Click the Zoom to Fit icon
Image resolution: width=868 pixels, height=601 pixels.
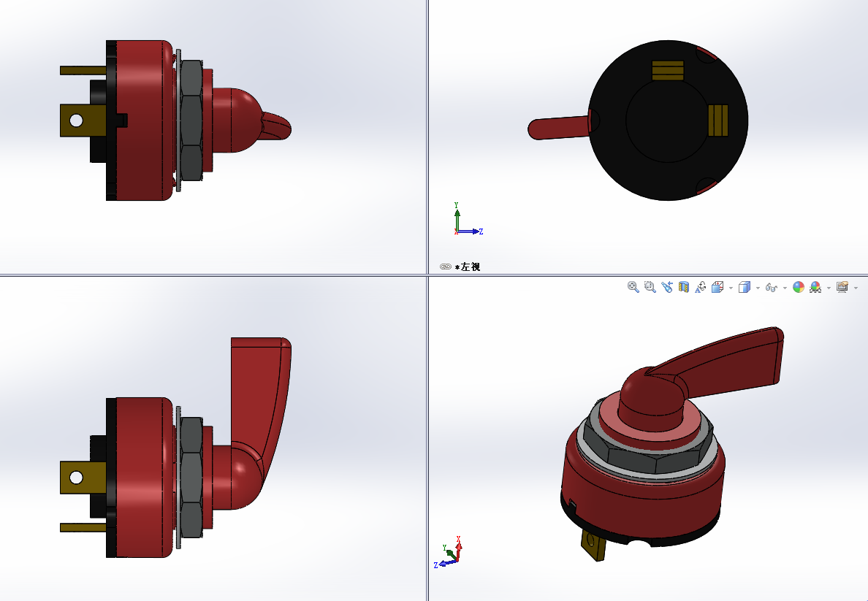(x=633, y=287)
